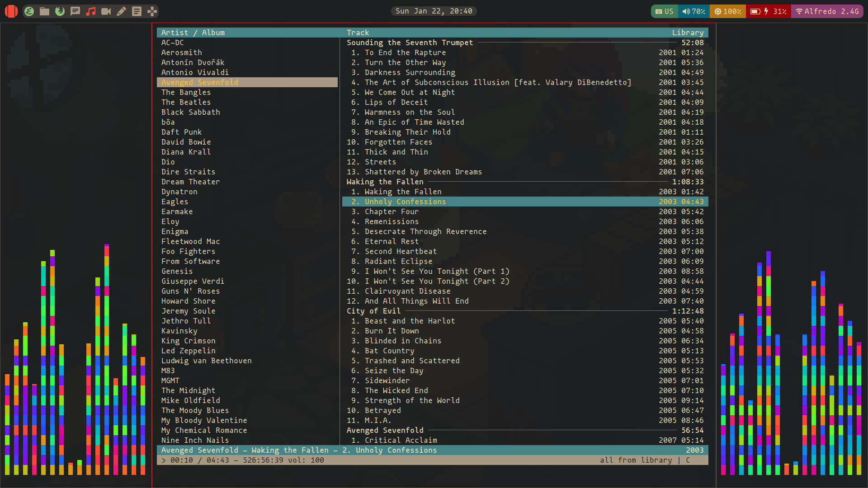
Task: Expand the Waking the Fallen album entry
Action: point(386,181)
